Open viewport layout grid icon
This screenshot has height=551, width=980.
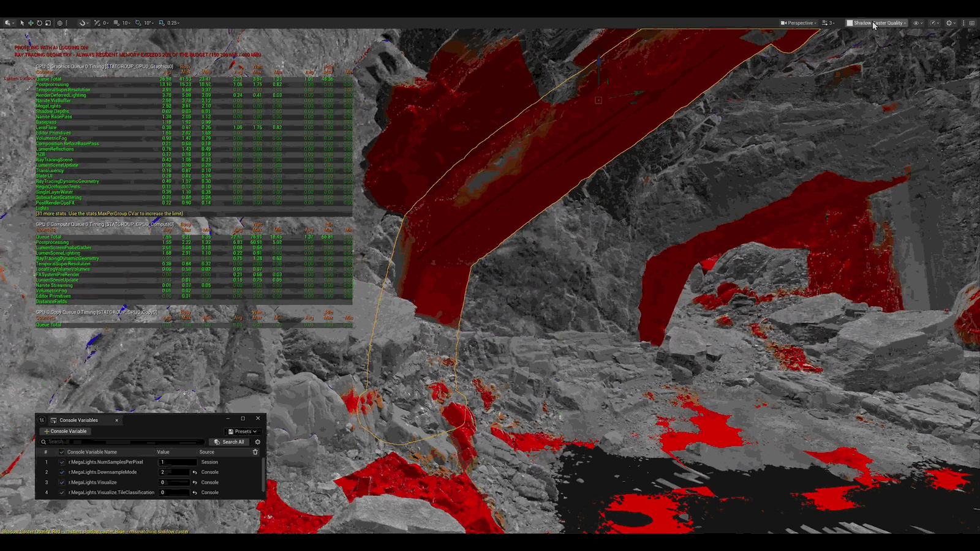971,23
